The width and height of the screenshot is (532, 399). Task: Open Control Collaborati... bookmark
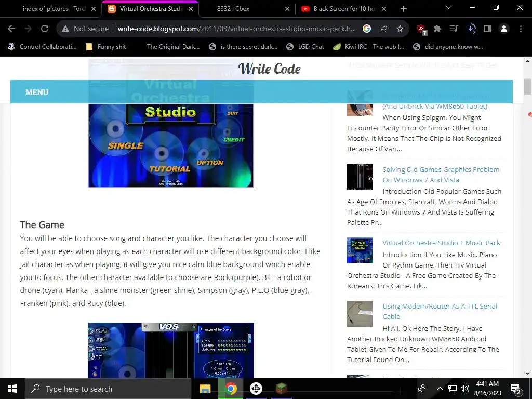coord(43,47)
